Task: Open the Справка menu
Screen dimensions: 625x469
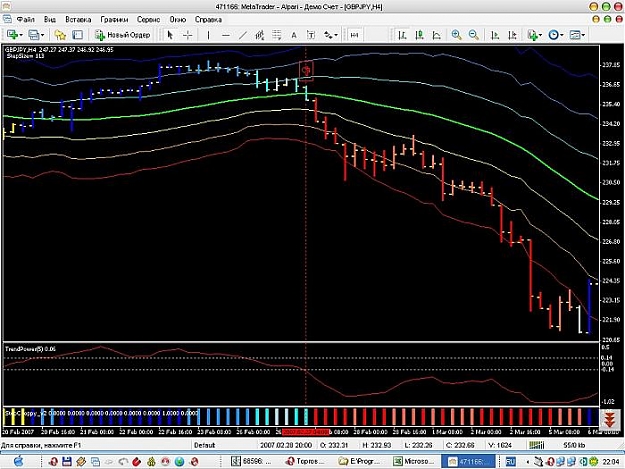Action: pos(208,19)
